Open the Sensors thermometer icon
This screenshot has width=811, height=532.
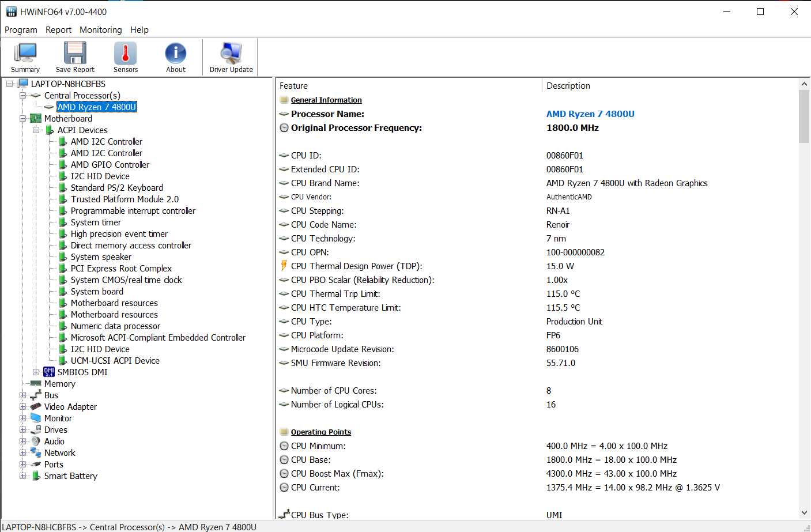point(125,53)
